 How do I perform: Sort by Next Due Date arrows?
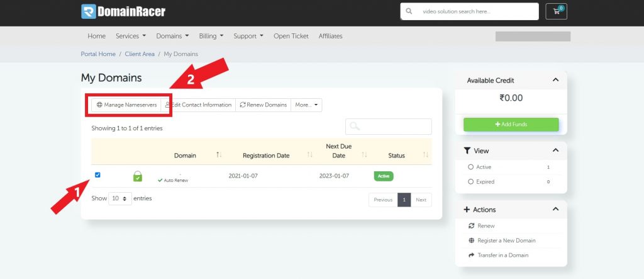pyautogui.click(x=364, y=155)
